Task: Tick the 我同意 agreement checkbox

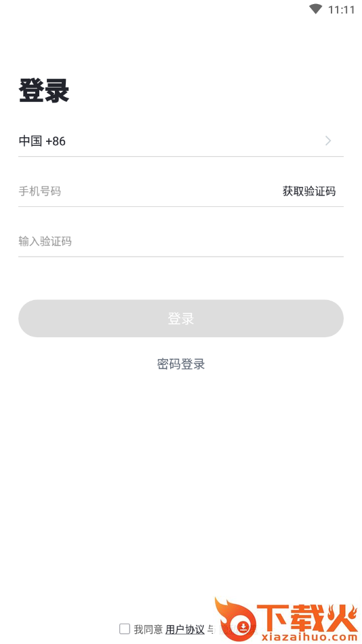Action: (125, 628)
